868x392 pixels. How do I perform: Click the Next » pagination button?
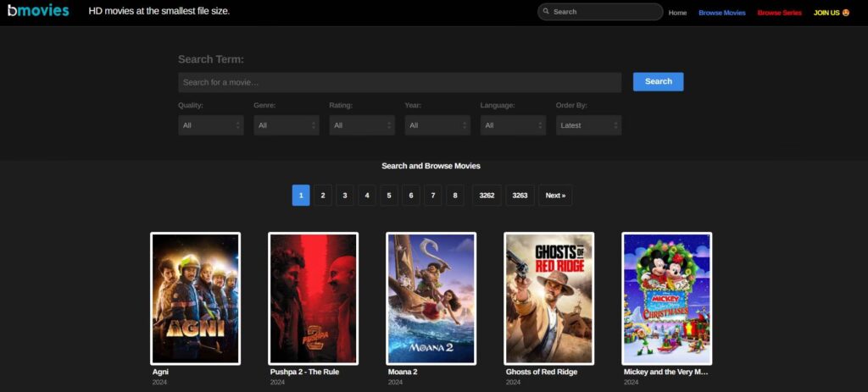555,196
